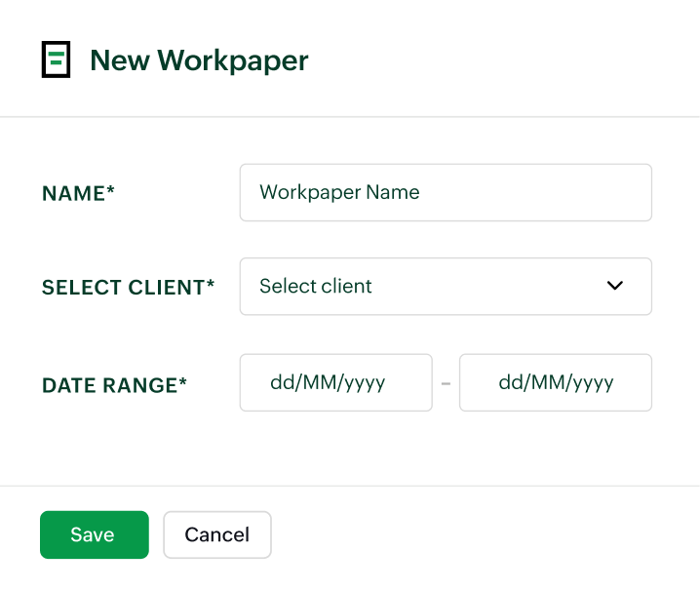Click the dash separator between date fields

click(446, 383)
